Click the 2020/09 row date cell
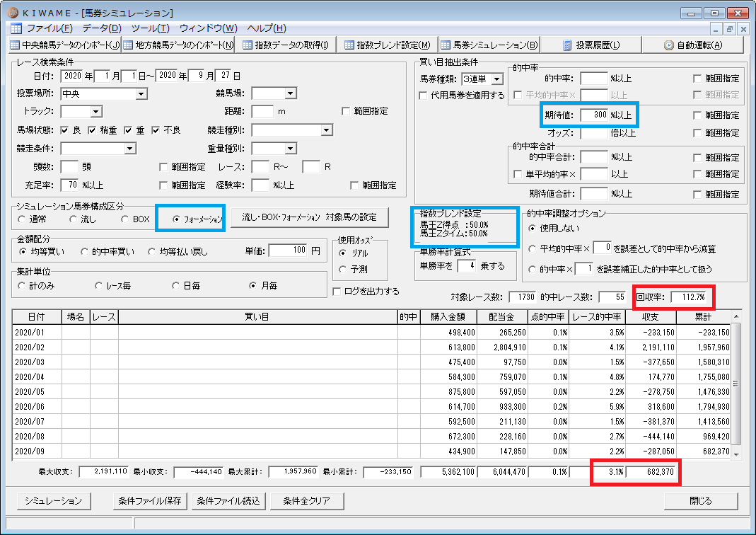This screenshot has width=756, height=535. tap(37, 451)
